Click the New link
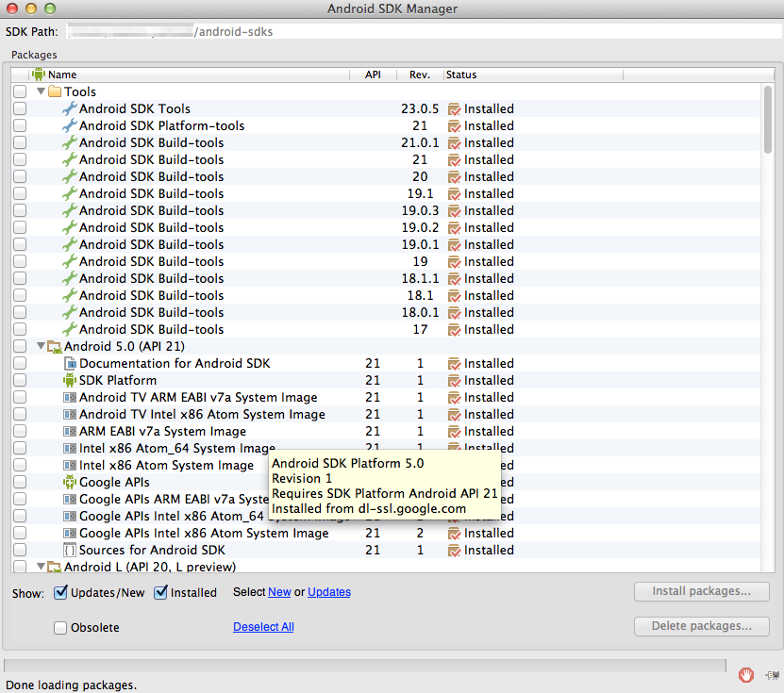The image size is (784, 693). 279,592
